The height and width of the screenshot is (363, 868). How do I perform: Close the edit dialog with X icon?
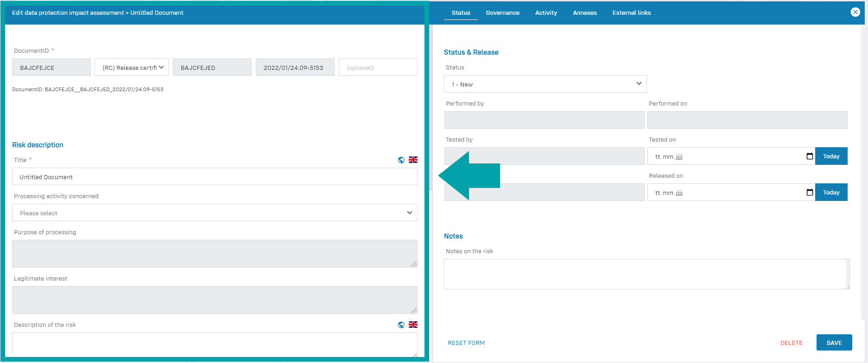tap(855, 13)
